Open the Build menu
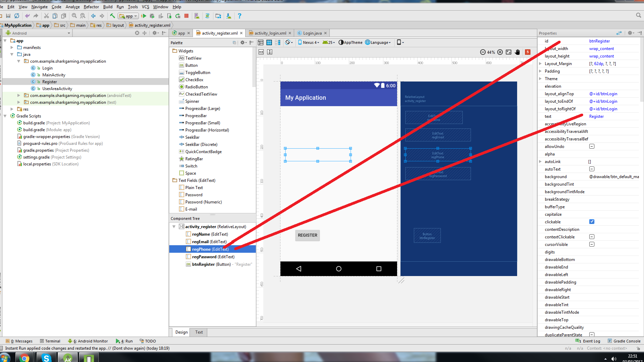Image resolution: width=644 pixels, height=362 pixels. coord(108,7)
